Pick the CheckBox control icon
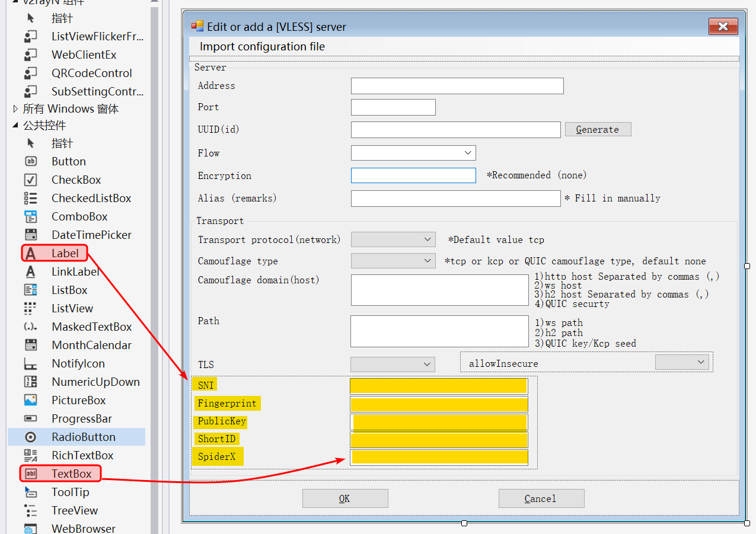This screenshot has width=756, height=534. (x=31, y=180)
